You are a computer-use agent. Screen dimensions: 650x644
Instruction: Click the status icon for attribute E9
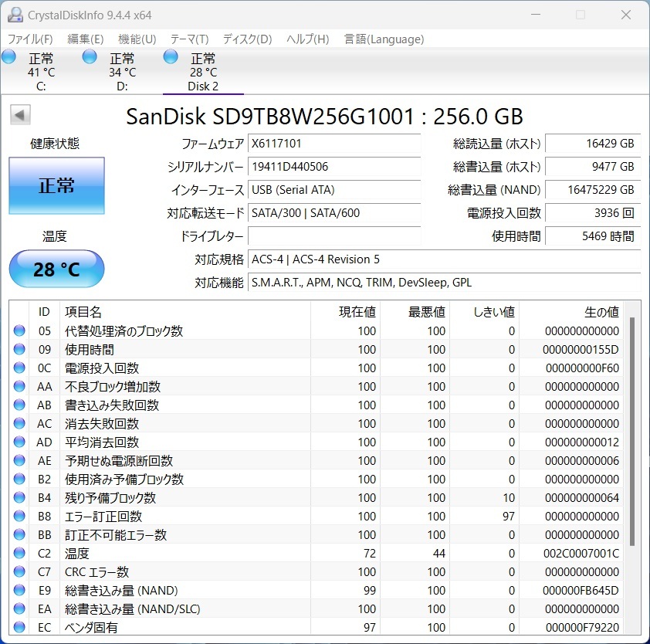click(19, 590)
